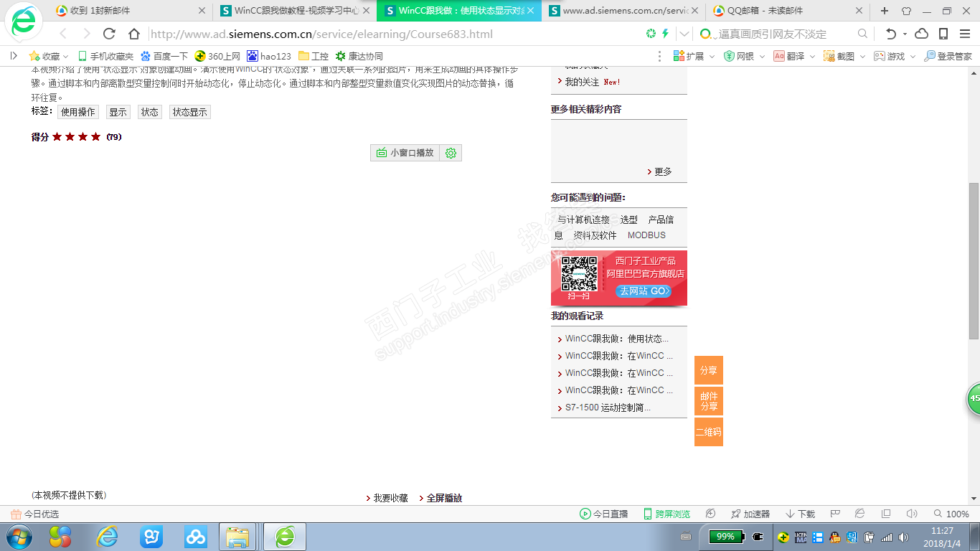The height and width of the screenshot is (551, 980).
Task: Click the Siemens QR code image
Action: [579, 273]
